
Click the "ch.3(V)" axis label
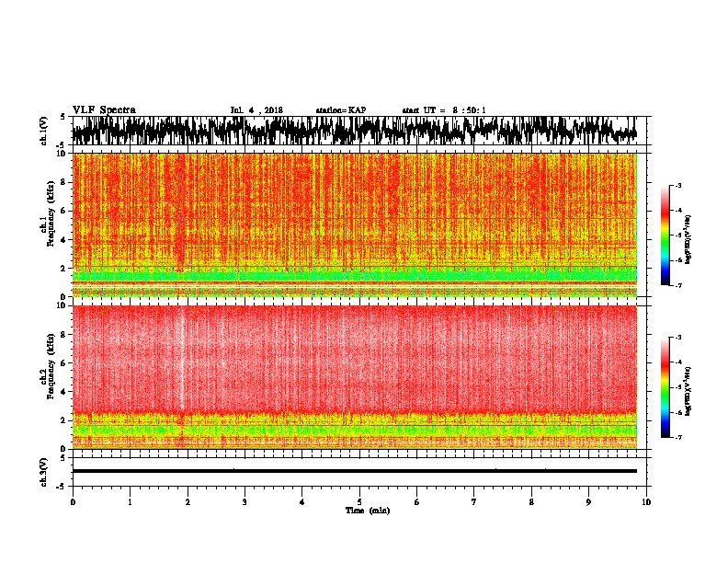44,472
